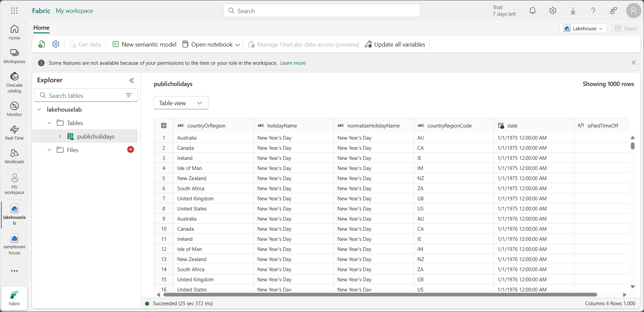644x312 pixels.
Task: Follow the Learn more link
Action: [293, 63]
